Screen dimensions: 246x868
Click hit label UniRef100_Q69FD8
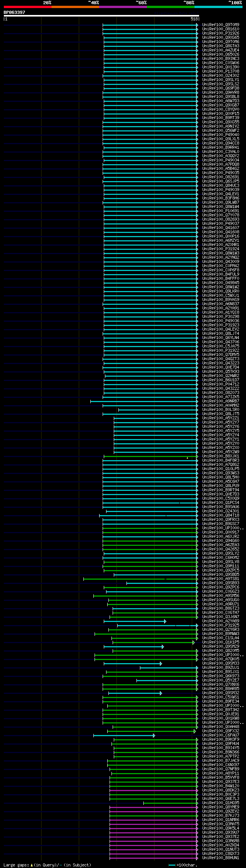point(221,88)
